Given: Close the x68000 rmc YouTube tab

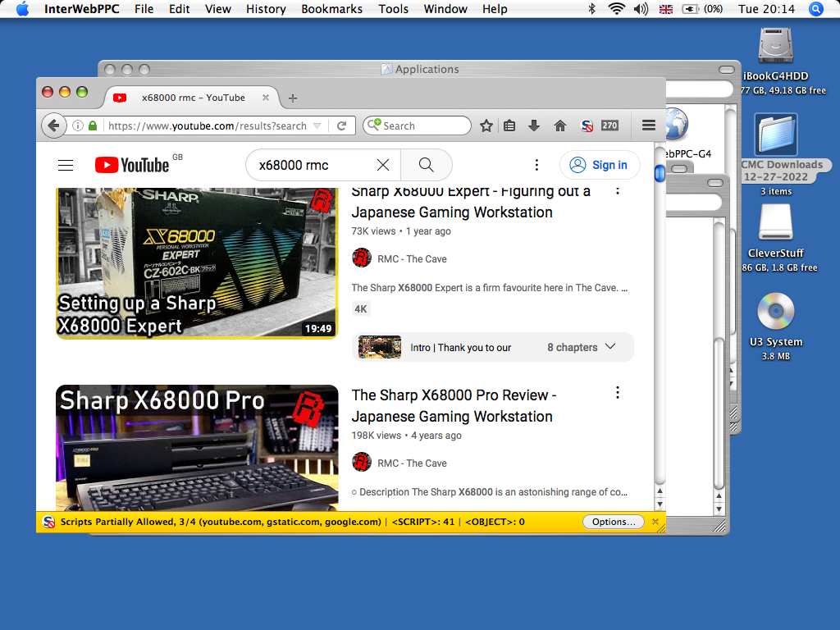Looking at the screenshot, I should pyautogui.click(x=265, y=98).
